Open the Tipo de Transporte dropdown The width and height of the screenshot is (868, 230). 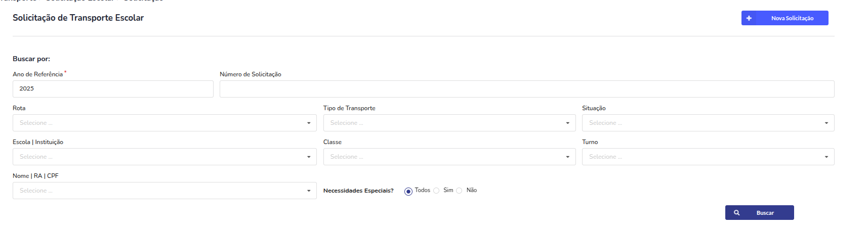tap(449, 123)
